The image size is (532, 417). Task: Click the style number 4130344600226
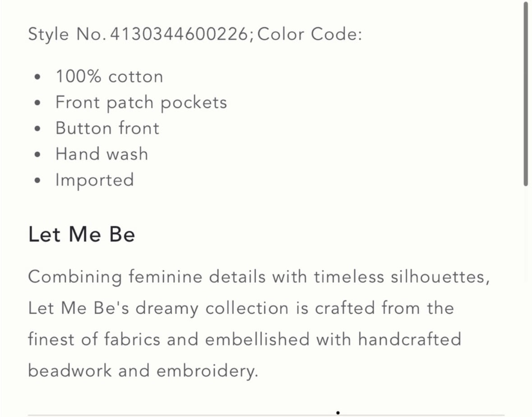179,34
